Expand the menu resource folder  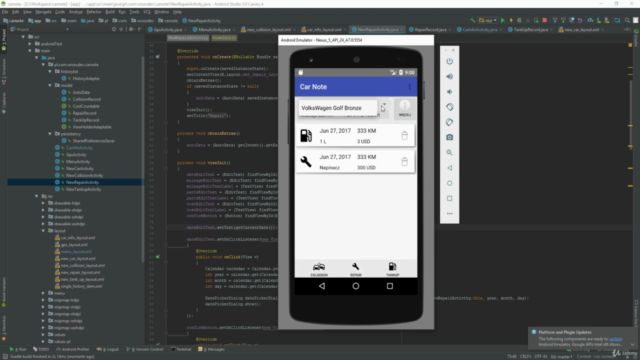tap(43, 293)
